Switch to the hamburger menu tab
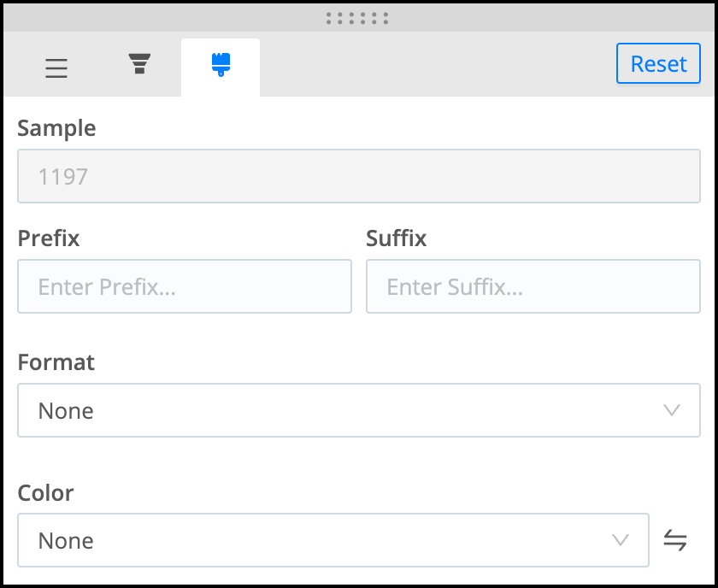718x588 pixels. (x=56, y=68)
